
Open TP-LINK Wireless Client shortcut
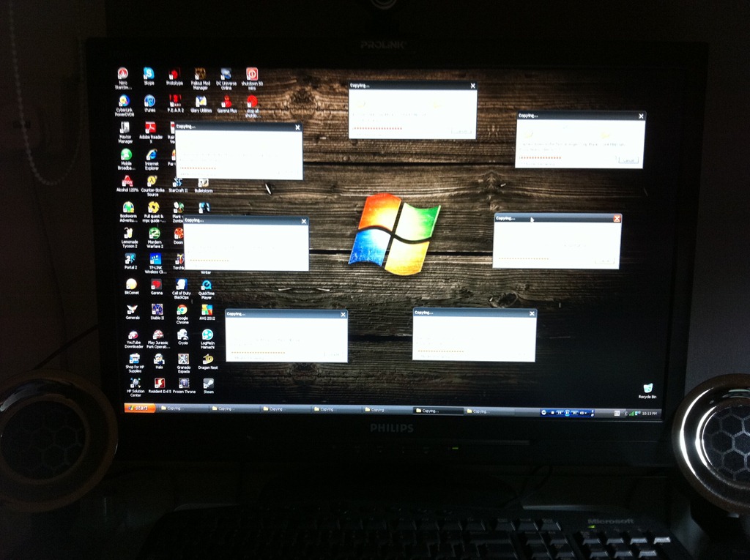tap(155, 264)
